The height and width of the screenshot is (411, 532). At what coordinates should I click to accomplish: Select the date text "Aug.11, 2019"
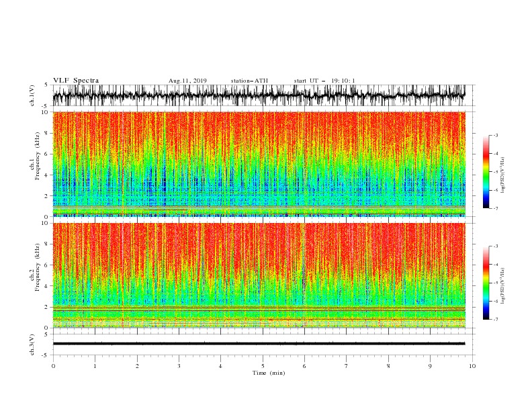point(187,81)
